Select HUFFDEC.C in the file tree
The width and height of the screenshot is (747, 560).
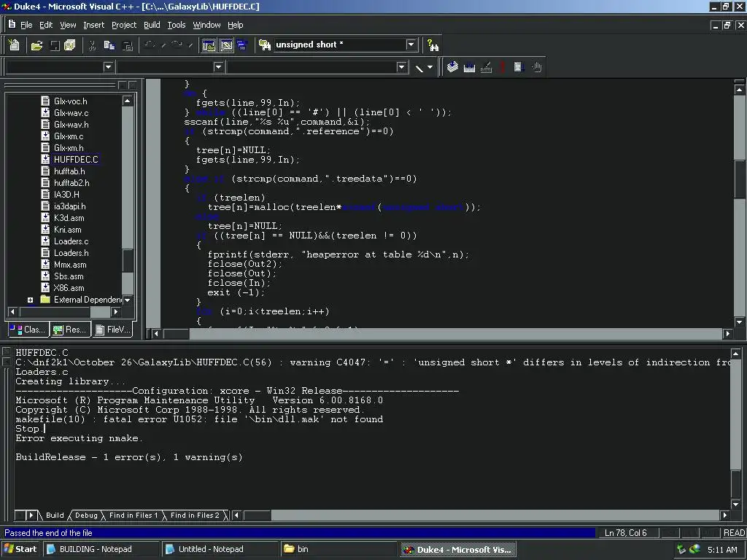[76, 160]
